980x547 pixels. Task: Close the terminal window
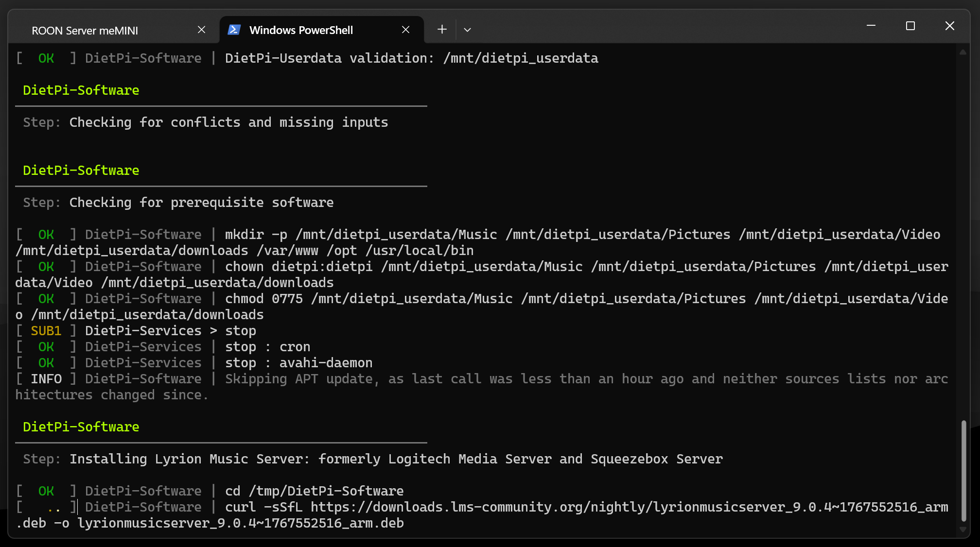[949, 26]
